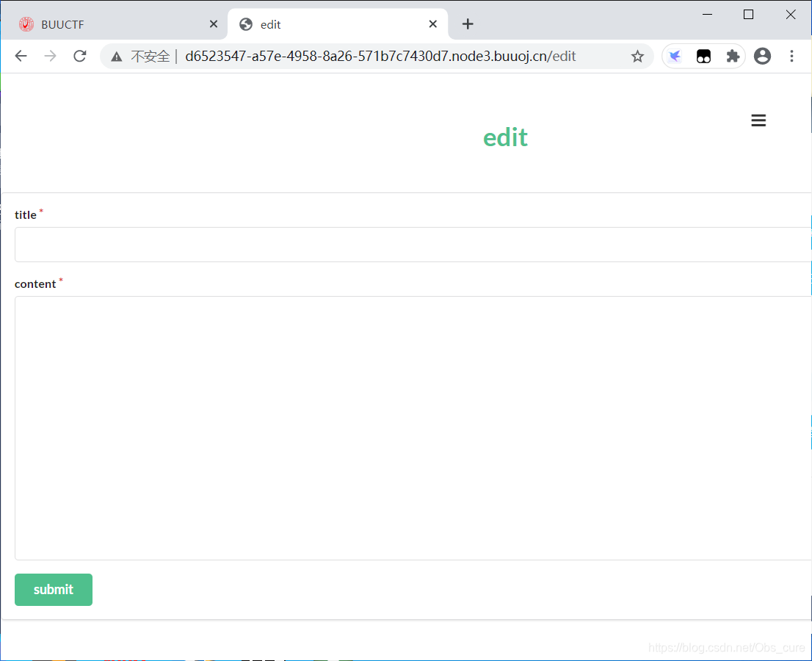
Task: Bookmark this page with the star icon
Action: pyautogui.click(x=637, y=57)
